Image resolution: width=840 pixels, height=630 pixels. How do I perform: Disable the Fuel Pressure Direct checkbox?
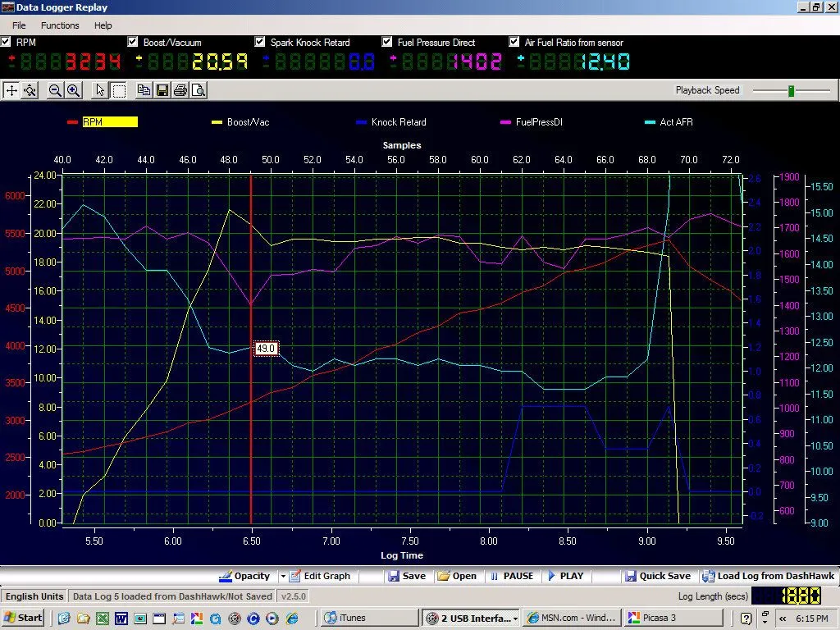click(387, 42)
